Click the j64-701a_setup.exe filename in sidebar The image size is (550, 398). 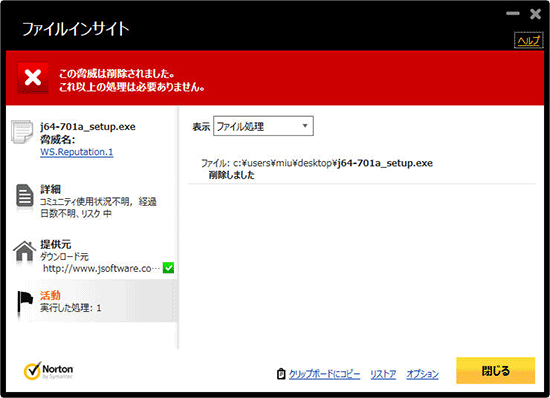(x=88, y=127)
